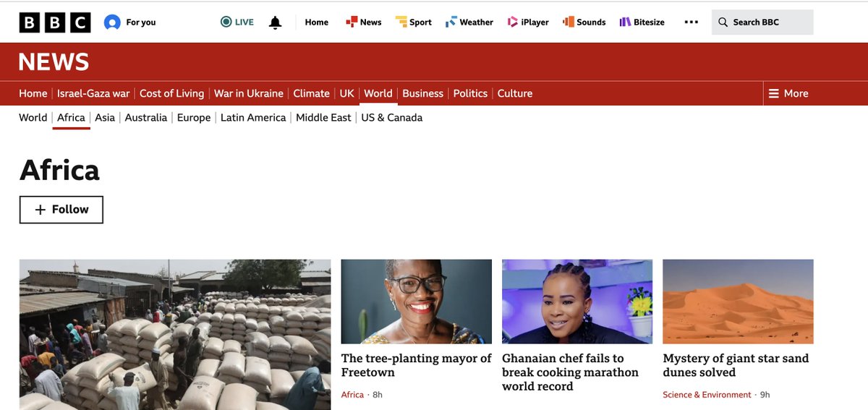The height and width of the screenshot is (410, 868).
Task: Open the For you account icon
Action: coord(112,22)
